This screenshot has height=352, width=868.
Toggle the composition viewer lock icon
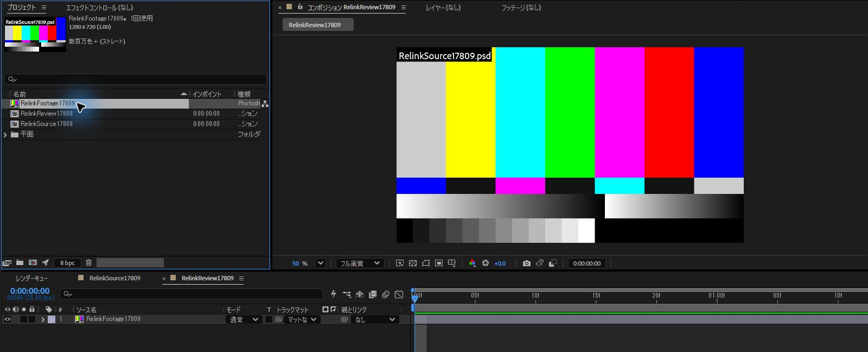tap(300, 7)
